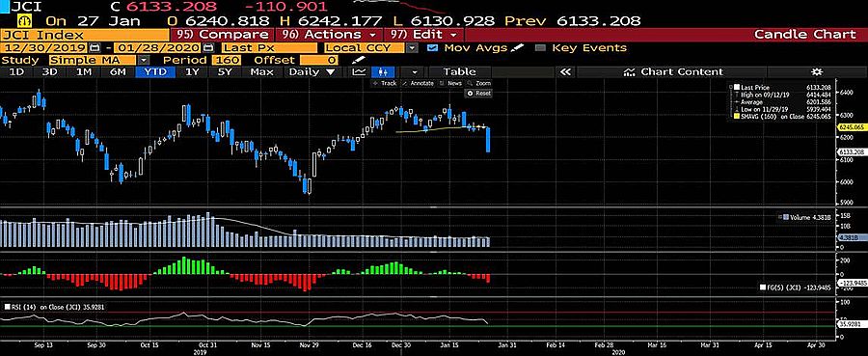Open the Chart Content panel
The image size is (868, 356).
click(x=672, y=72)
